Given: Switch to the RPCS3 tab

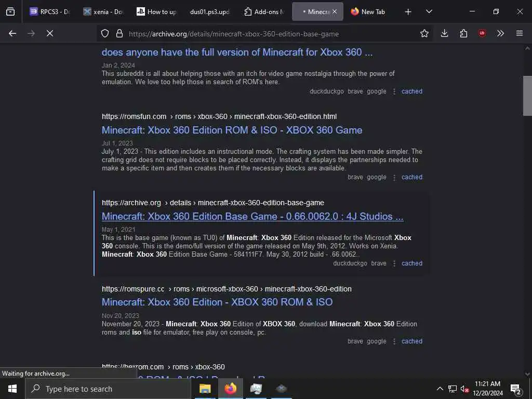Looking at the screenshot, I should coord(49,11).
